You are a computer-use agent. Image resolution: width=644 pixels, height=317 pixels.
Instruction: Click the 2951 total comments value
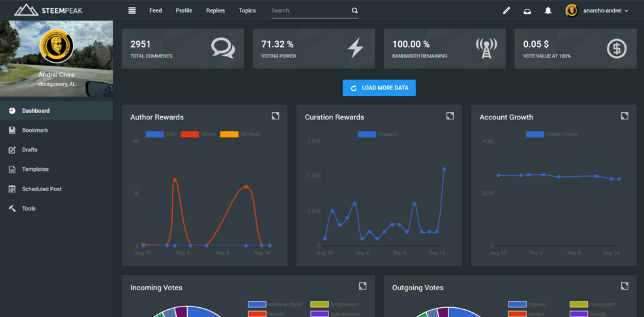point(140,44)
